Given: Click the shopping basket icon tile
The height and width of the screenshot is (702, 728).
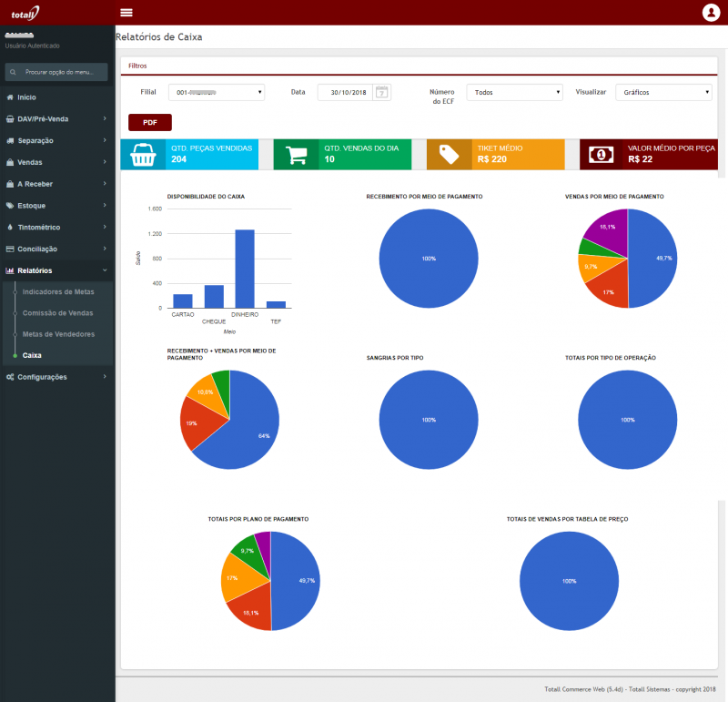Looking at the screenshot, I should (143, 154).
